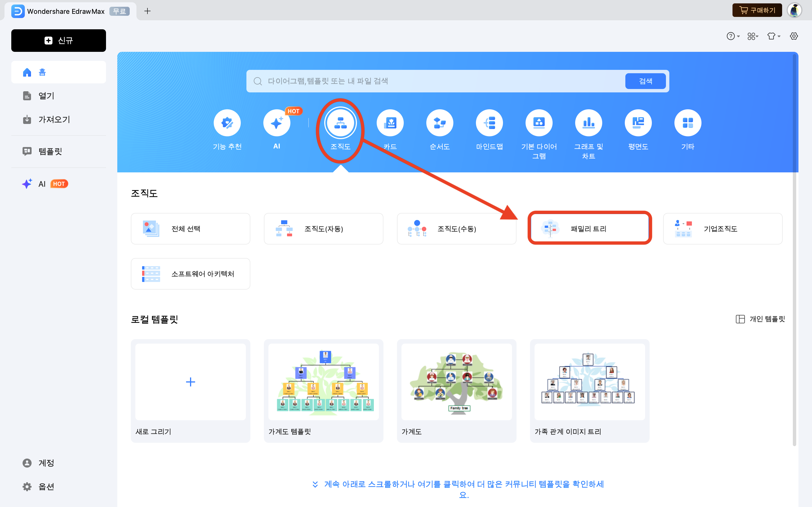Select the 순서도 flowchart icon
Viewport: 812px width, 507px height.
click(x=440, y=123)
